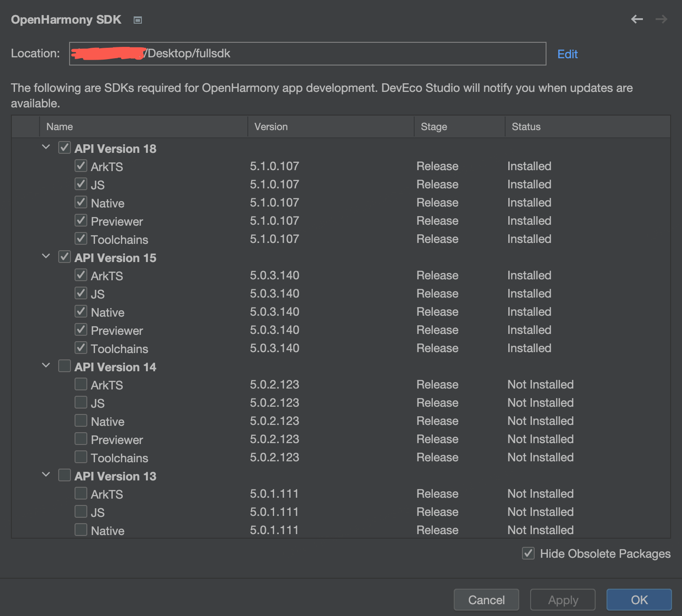Image resolution: width=682 pixels, height=616 pixels.
Task: Uncheck Toolchains under API Version 18
Action: coord(81,238)
